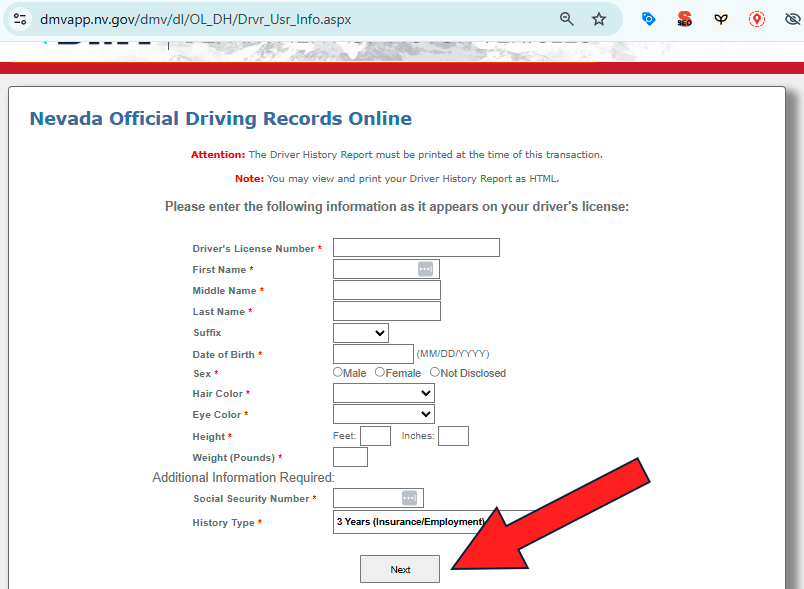
Task: Open the sprout leaf extension icon
Action: tap(721, 19)
